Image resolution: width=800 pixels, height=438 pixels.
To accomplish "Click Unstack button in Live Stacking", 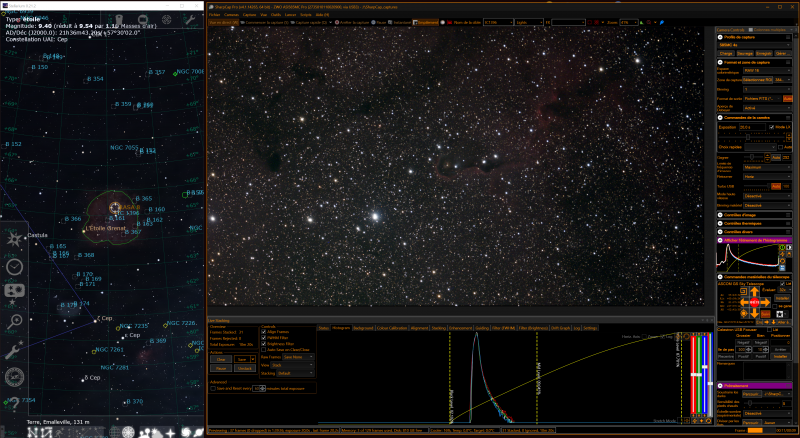I will coord(245,368).
